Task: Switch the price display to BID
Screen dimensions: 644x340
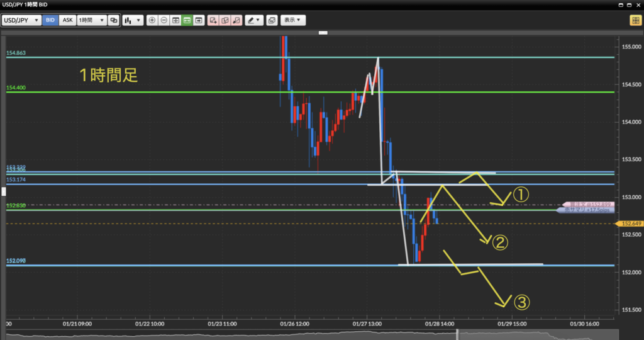Action: tap(50, 20)
